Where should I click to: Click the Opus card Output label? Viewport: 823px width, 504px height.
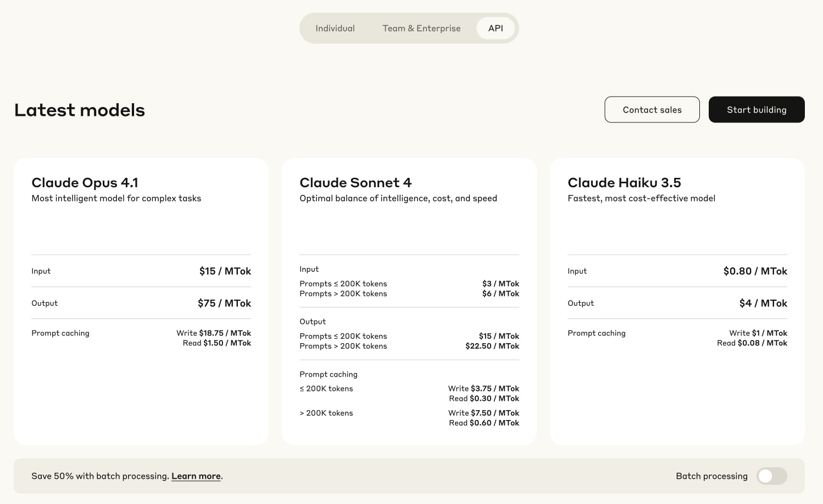[x=45, y=303]
